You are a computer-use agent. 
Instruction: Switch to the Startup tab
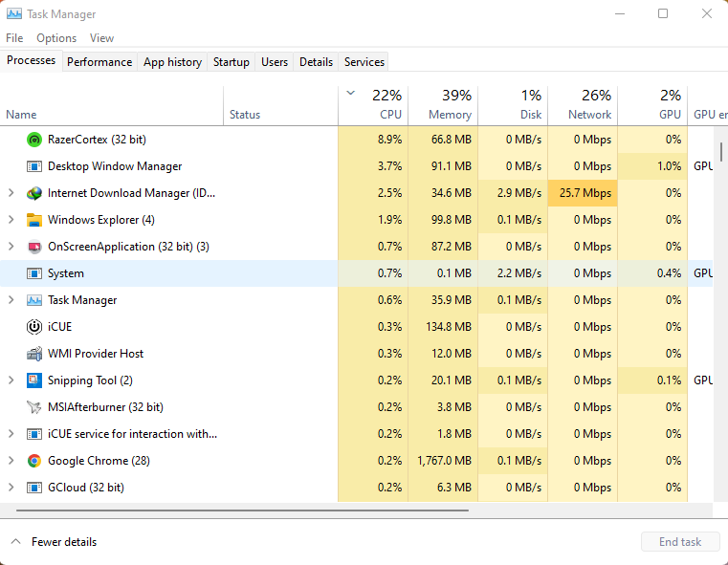232,62
